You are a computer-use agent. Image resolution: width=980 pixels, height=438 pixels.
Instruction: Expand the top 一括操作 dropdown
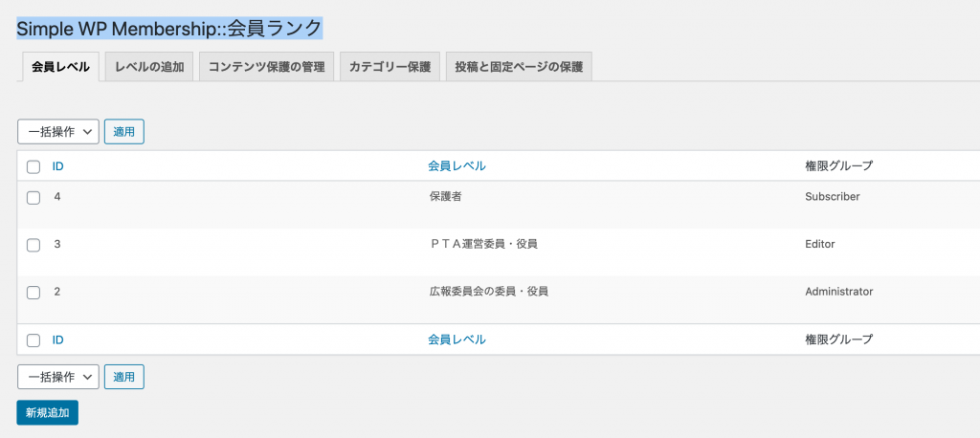(x=58, y=132)
